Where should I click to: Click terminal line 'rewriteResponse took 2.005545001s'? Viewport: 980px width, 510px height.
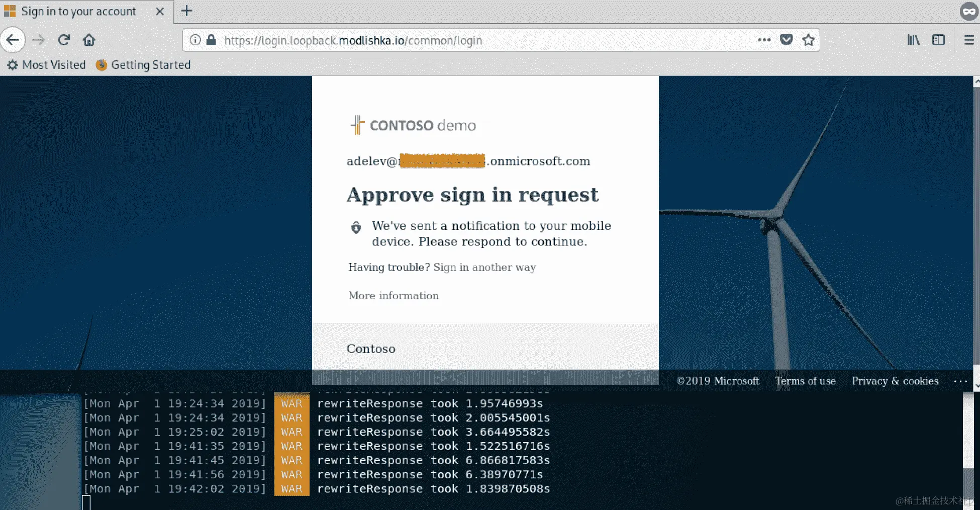(x=434, y=417)
